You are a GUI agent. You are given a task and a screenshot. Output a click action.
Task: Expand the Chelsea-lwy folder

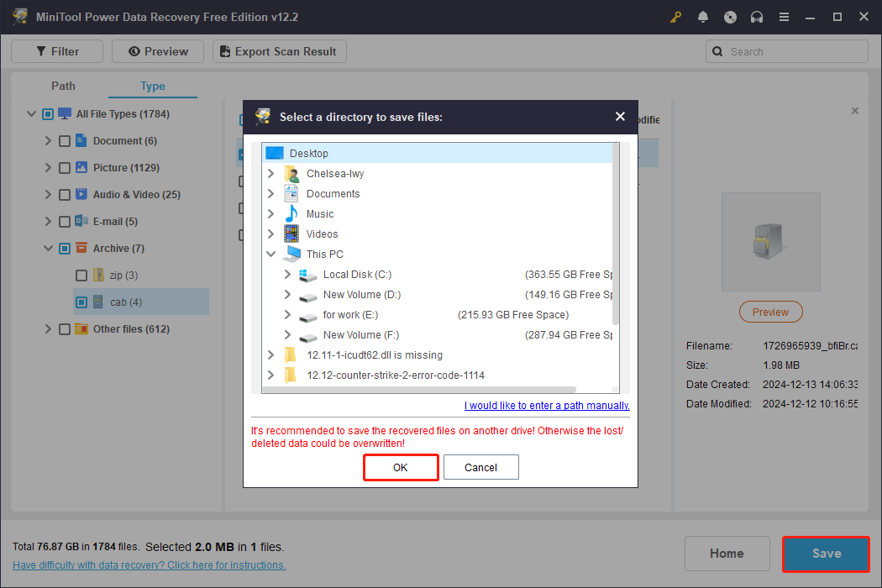click(x=270, y=173)
